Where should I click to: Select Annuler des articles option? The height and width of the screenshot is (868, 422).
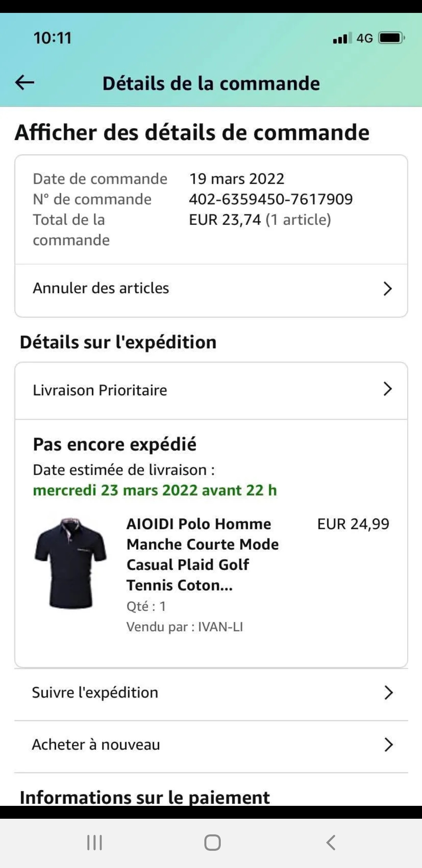click(101, 288)
